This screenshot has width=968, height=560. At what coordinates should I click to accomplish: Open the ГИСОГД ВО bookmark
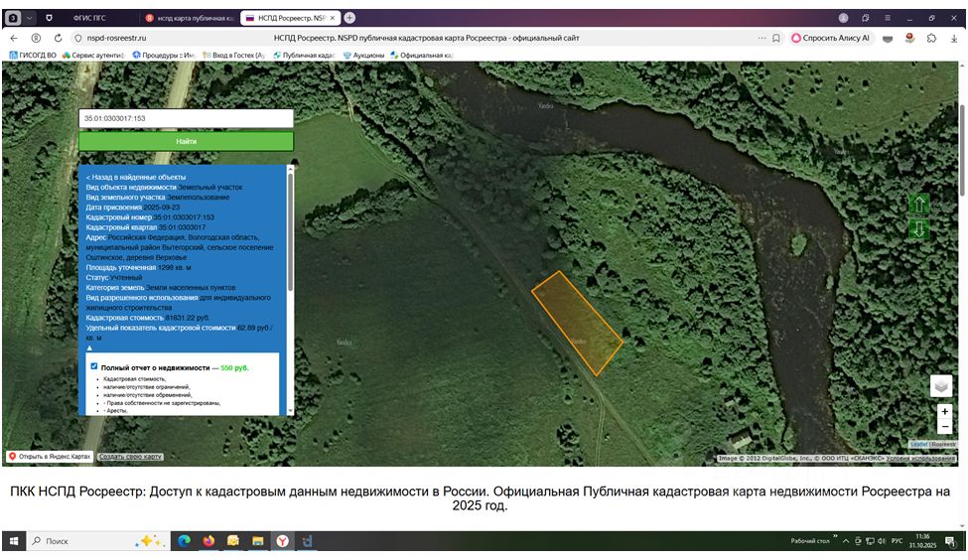(x=33, y=55)
